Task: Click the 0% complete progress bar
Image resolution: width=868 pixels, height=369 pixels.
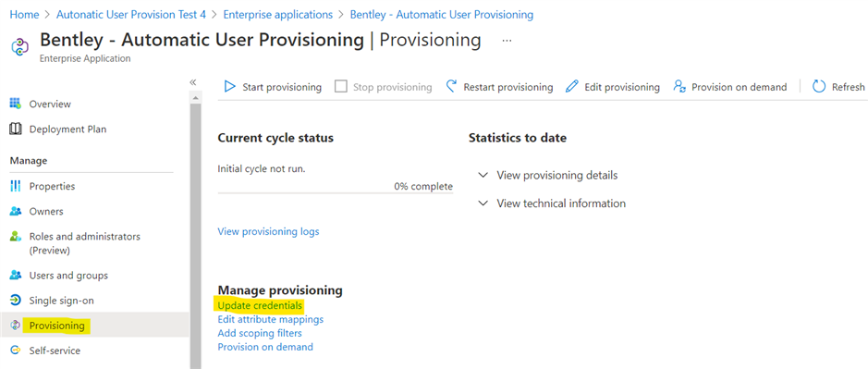Action: point(336,193)
